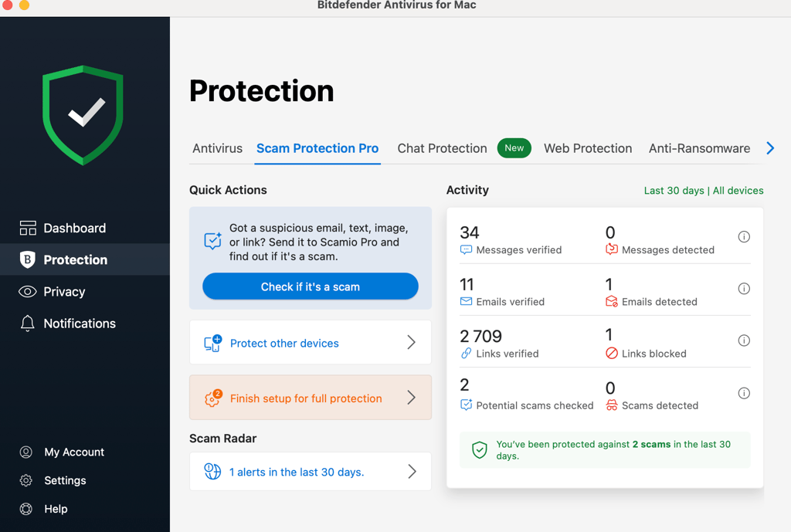Image resolution: width=791 pixels, height=532 pixels.
Task: Click the Notifications bell icon
Action: (x=27, y=324)
